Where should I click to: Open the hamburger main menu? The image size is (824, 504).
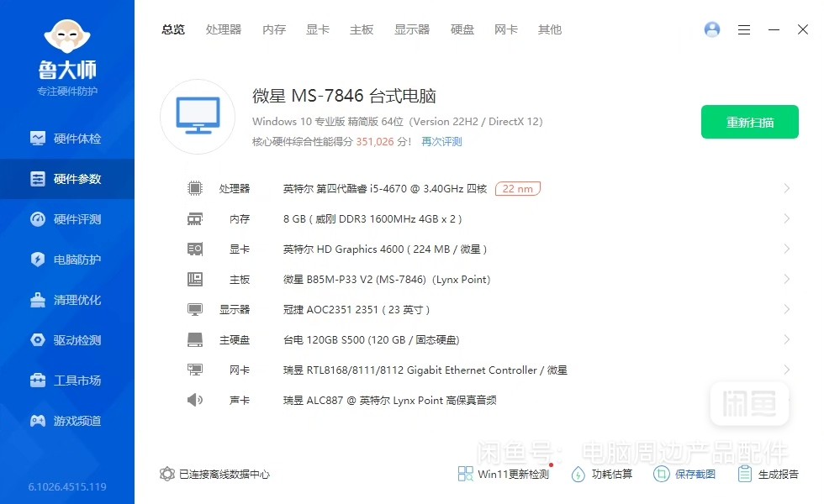[743, 30]
